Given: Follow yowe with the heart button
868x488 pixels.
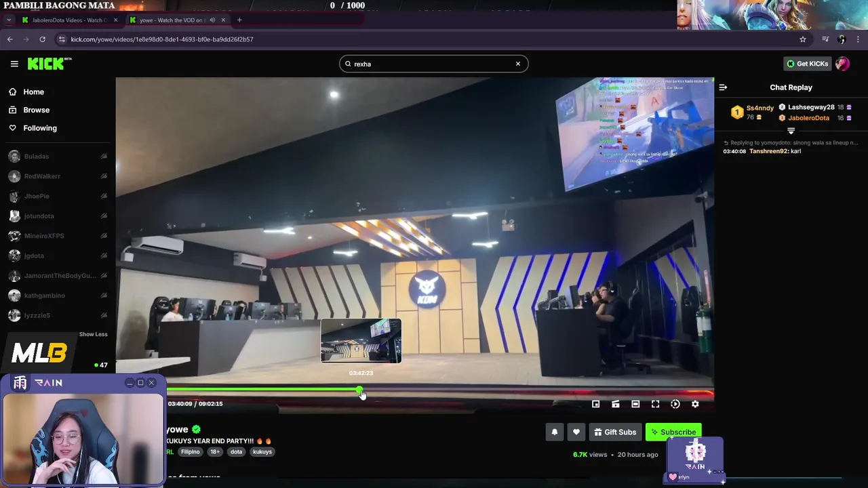Looking at the screenshot, I should 576,432.
